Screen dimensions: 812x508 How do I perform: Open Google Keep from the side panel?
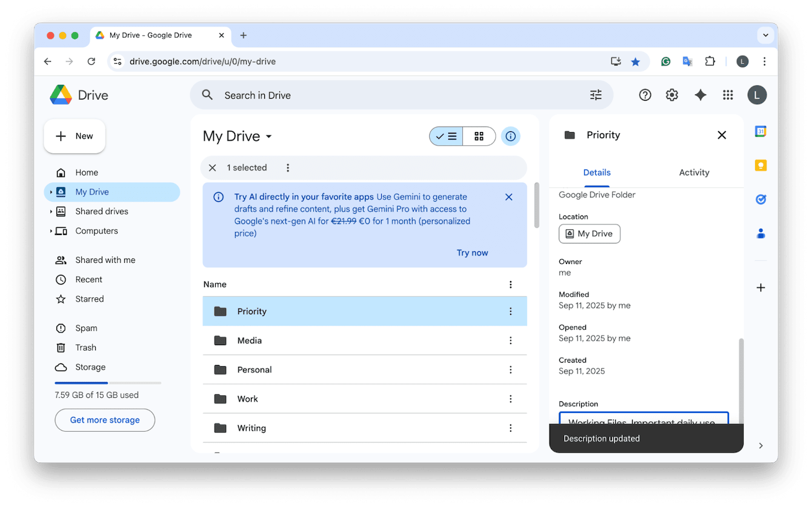tap(760, 165)
